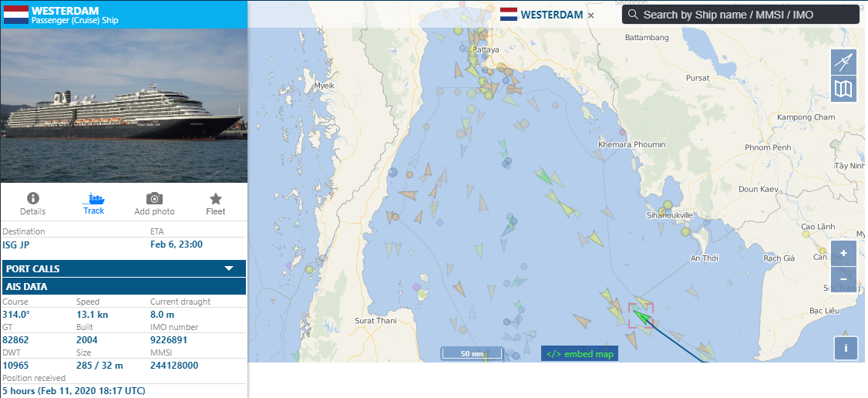Zoom out the map with minus button
The width and height of the screenshot is (868, 398).
pos(843,278)
